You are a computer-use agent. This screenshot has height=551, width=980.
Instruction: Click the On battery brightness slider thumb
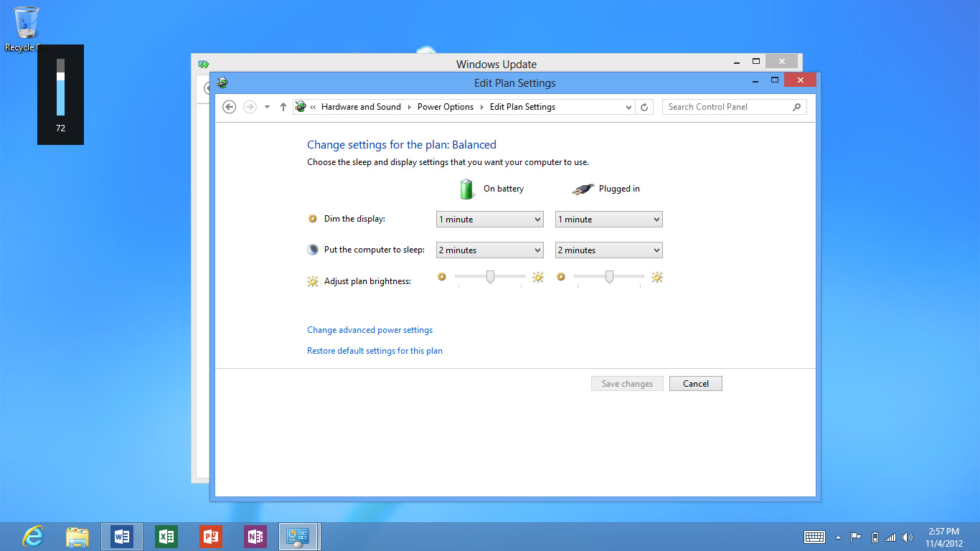coord(490,277)
